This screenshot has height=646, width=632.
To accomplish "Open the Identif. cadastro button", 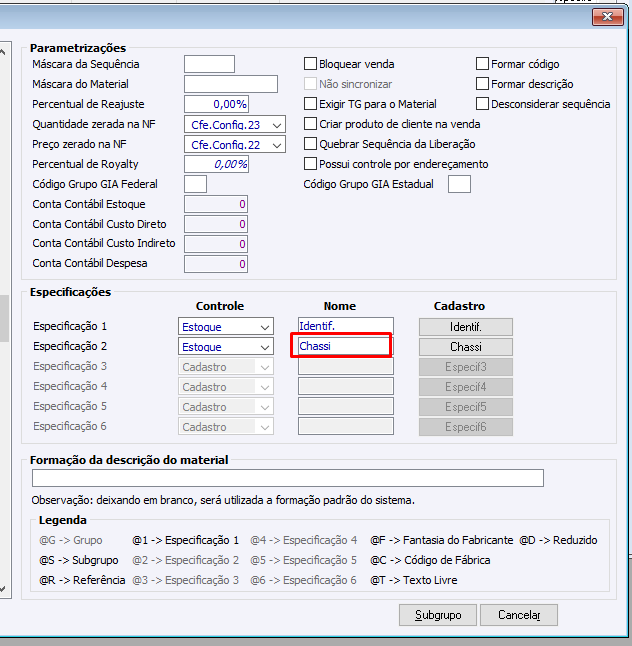I will (466, 327).
